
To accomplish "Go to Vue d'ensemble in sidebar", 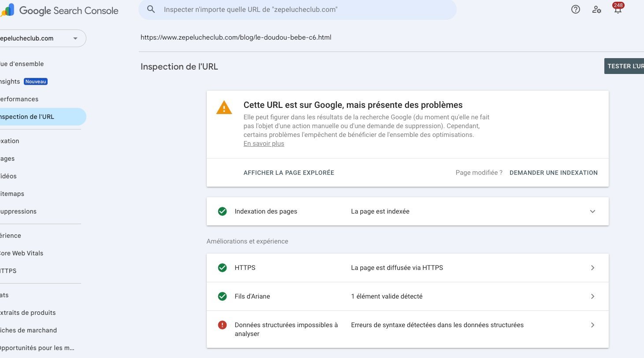I will pyautogui.click(x=22, y=64).
